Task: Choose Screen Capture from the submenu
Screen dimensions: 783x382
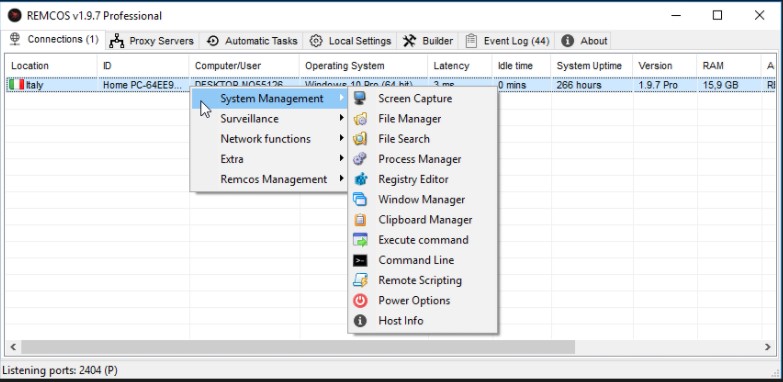Action: pyautogui.click(x=422, y=99)
